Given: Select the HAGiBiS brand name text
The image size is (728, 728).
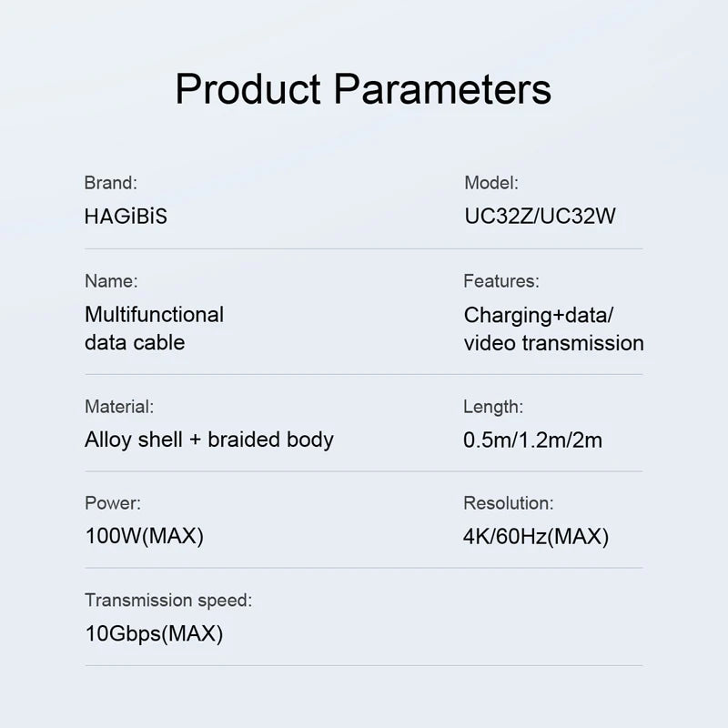Looking at the screenshot, I should 126,217.
